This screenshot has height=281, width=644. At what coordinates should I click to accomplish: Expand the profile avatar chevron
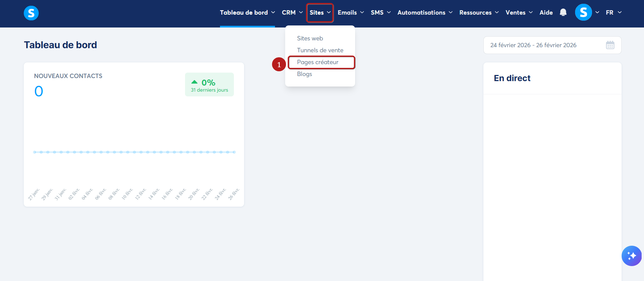(x=597, y=12)
